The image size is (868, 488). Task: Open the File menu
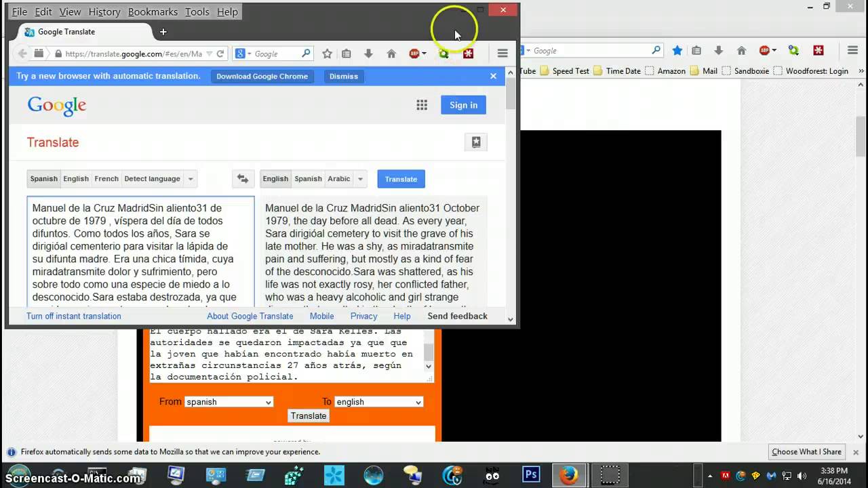pyautogui.click(x=20, y=12)
